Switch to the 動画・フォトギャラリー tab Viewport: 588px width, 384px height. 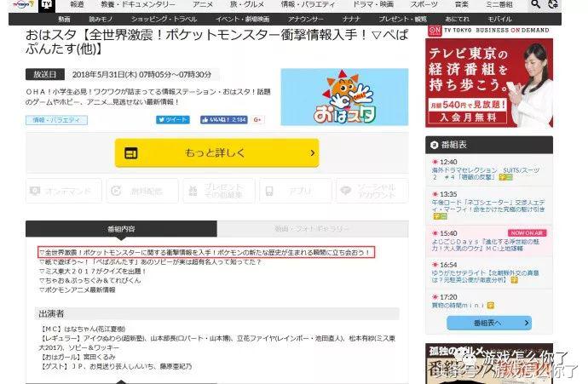coord(313,229)
